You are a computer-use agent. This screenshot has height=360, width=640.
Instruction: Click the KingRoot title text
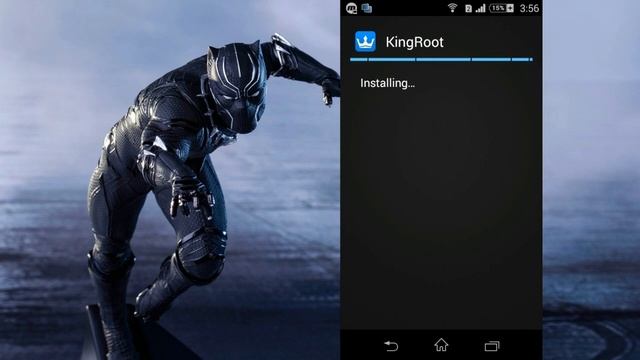pyautogui.click(x=414, y=42)
